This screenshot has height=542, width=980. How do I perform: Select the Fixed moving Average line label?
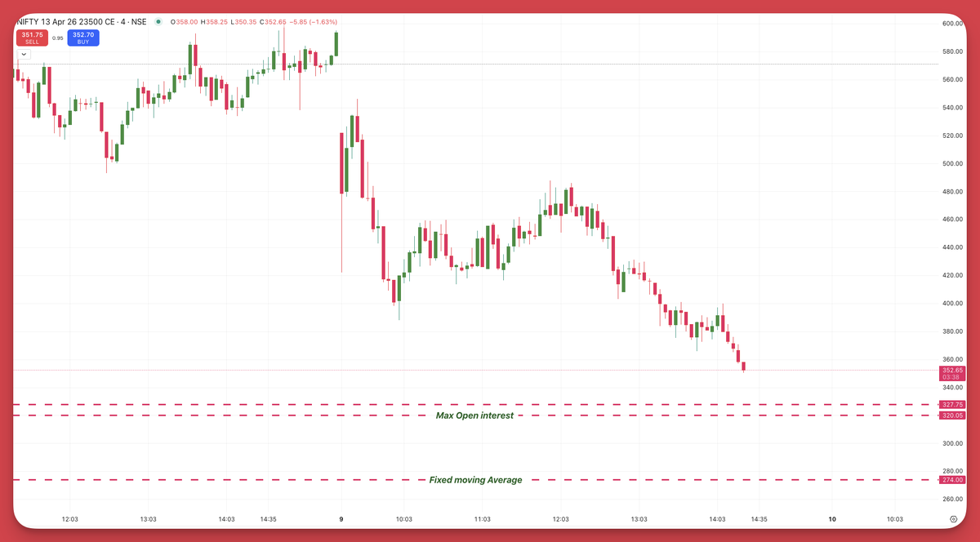click(x=474, y=479)
